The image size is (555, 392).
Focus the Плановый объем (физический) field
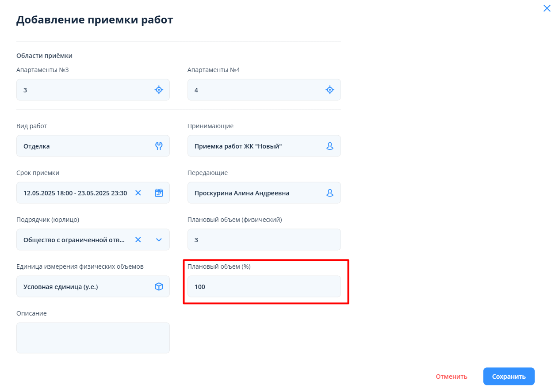(264, 240)
